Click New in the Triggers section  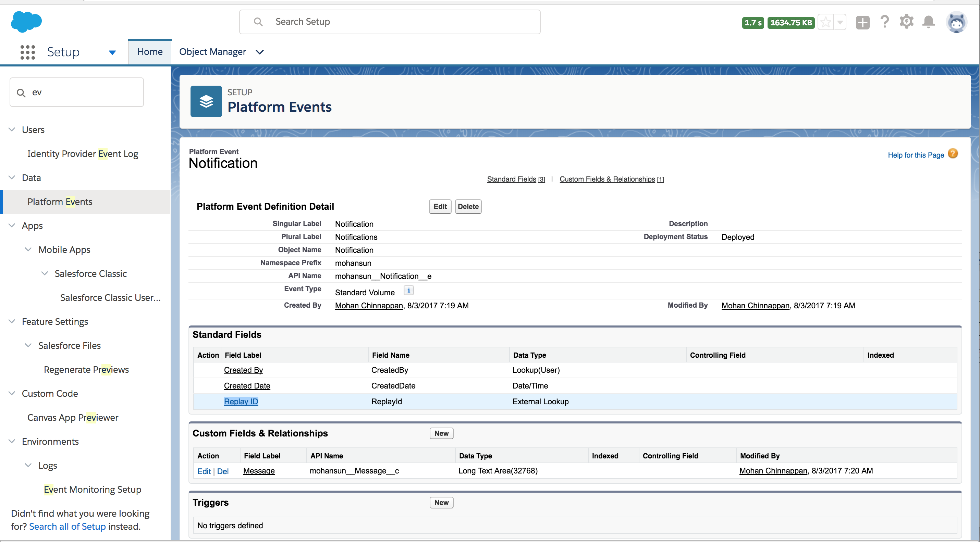441,503
